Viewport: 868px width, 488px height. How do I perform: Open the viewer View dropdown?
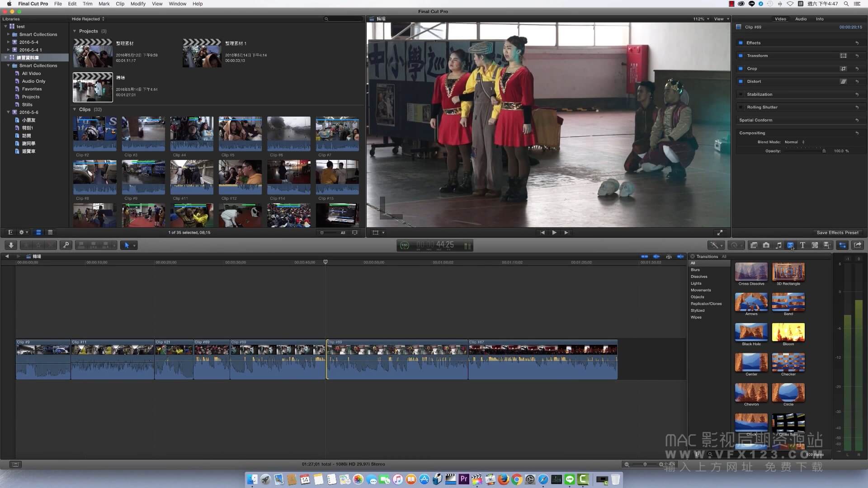point(722,19)
